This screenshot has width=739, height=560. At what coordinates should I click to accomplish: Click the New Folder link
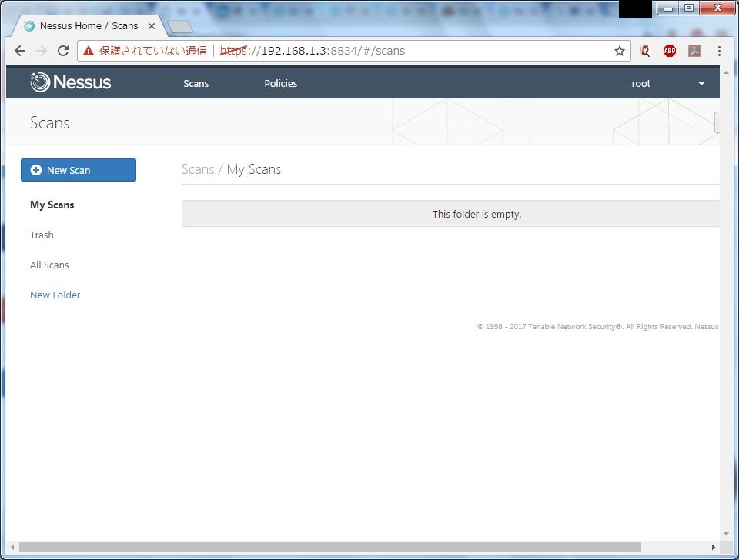coord(55,295)
